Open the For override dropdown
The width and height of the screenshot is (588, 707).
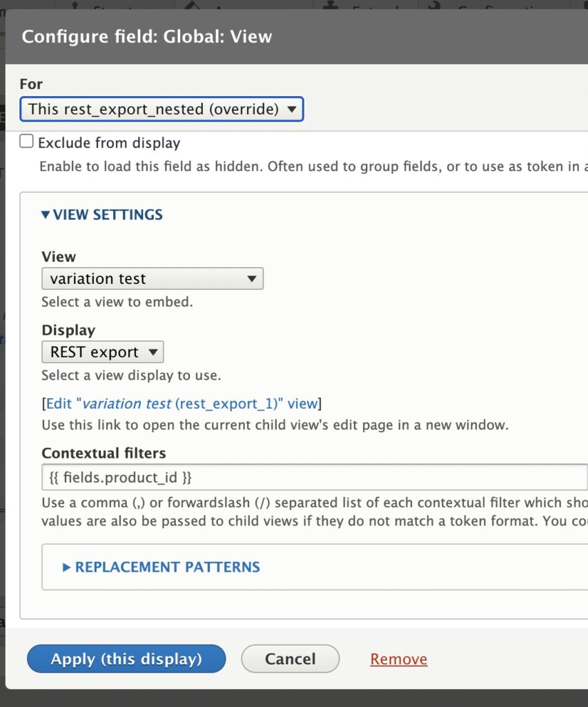click(x=162, y=108)
